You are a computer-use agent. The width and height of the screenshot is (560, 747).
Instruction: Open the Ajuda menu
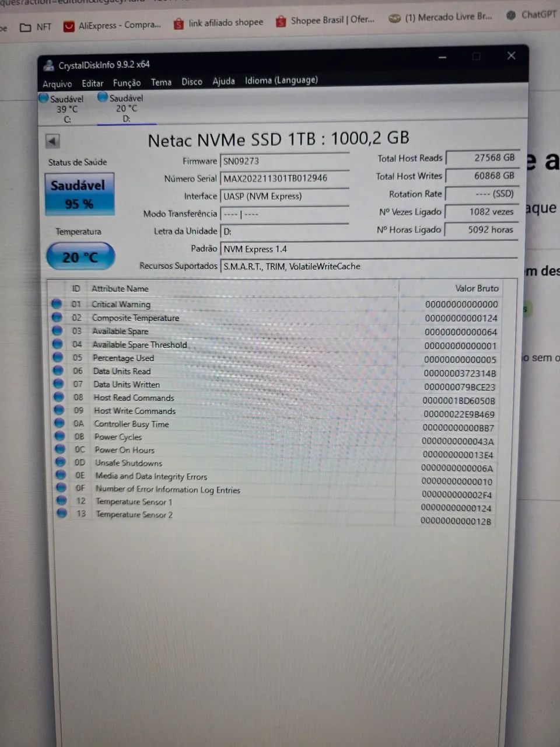click(x=223, y=81)
